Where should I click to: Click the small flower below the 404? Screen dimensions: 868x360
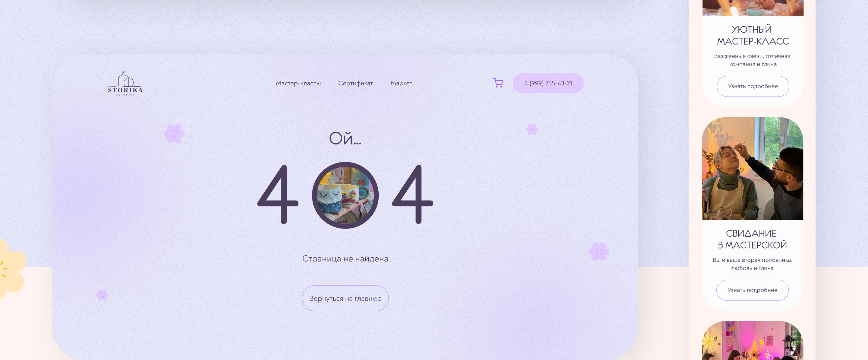tap(102, 295)
